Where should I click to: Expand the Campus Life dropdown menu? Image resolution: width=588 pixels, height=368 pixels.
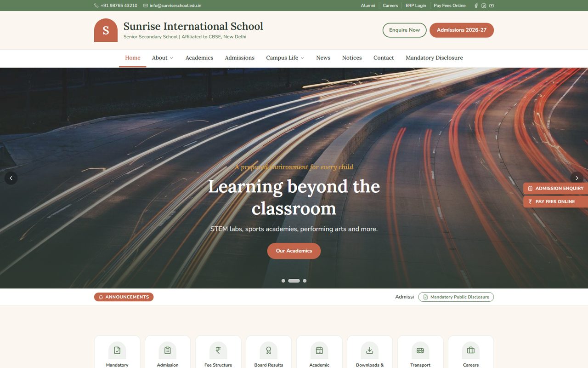coord(285,58)
